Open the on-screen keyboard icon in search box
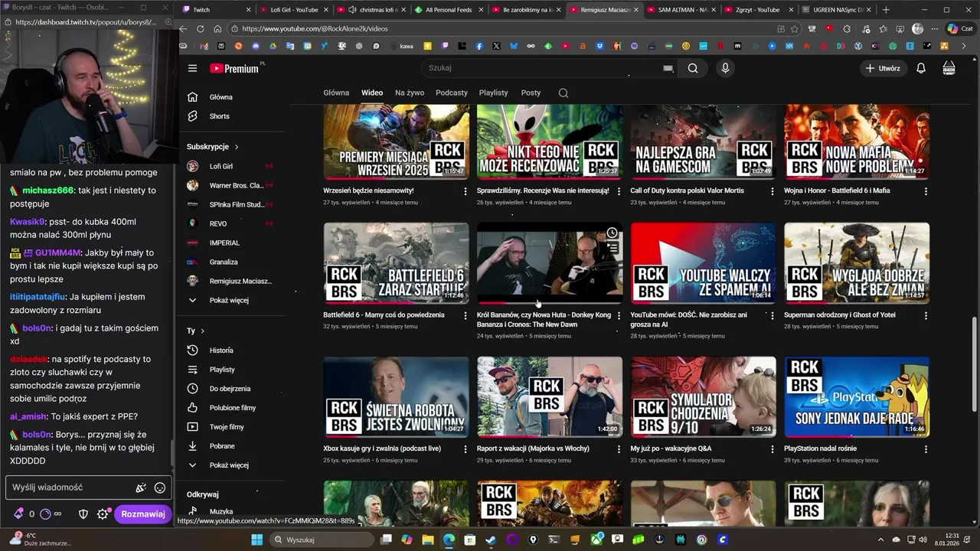This screenshot has width=980, height=551. tap(668, 68)
